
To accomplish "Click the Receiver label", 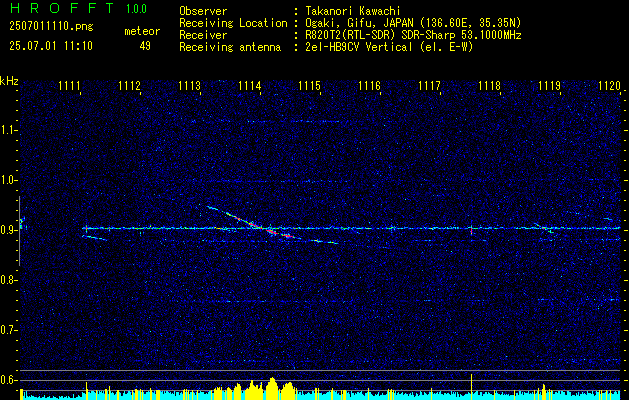I will click(203, 35).
